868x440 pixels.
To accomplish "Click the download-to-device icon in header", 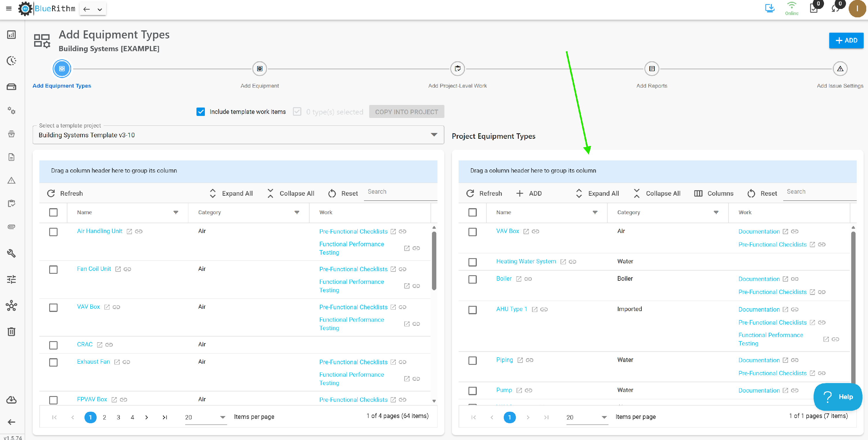I will coord(770,8).
